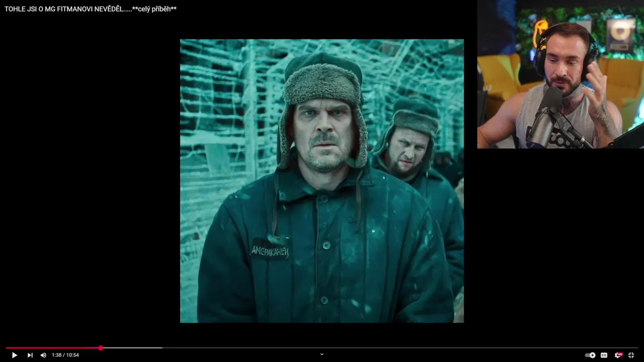The height and width of the screenshot is (362, 644).
Task: Skip to the next video
Action: click(30, 355)
